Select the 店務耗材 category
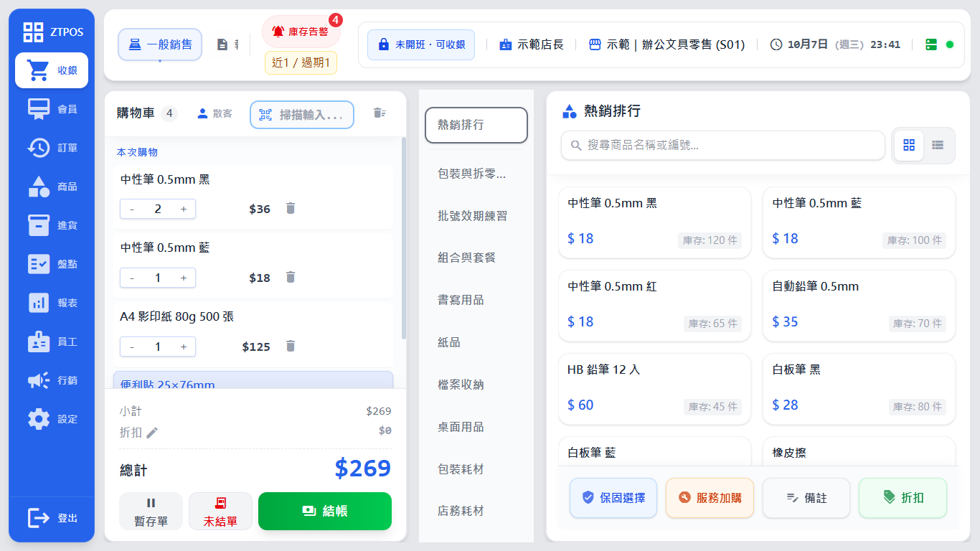The height and width of the screenshot is (551, 980). click(x=476, y=511)
